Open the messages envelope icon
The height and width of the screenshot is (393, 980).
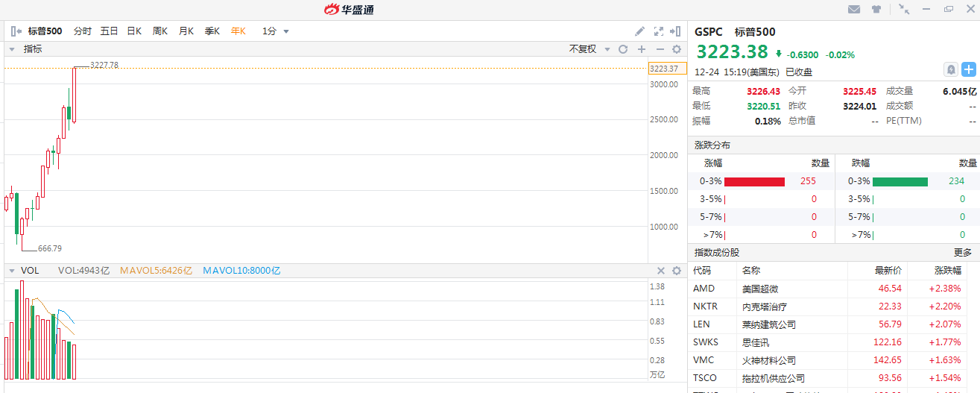click(854, 9)
